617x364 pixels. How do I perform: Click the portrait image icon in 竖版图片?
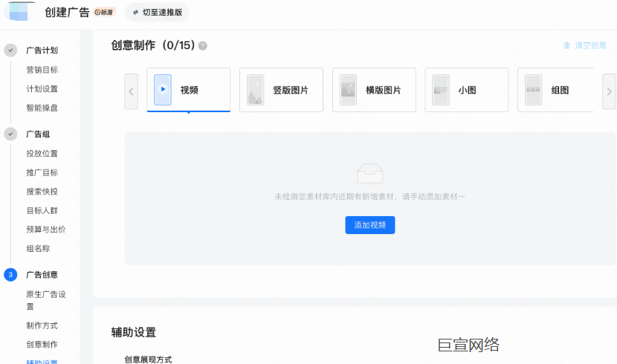256,90
